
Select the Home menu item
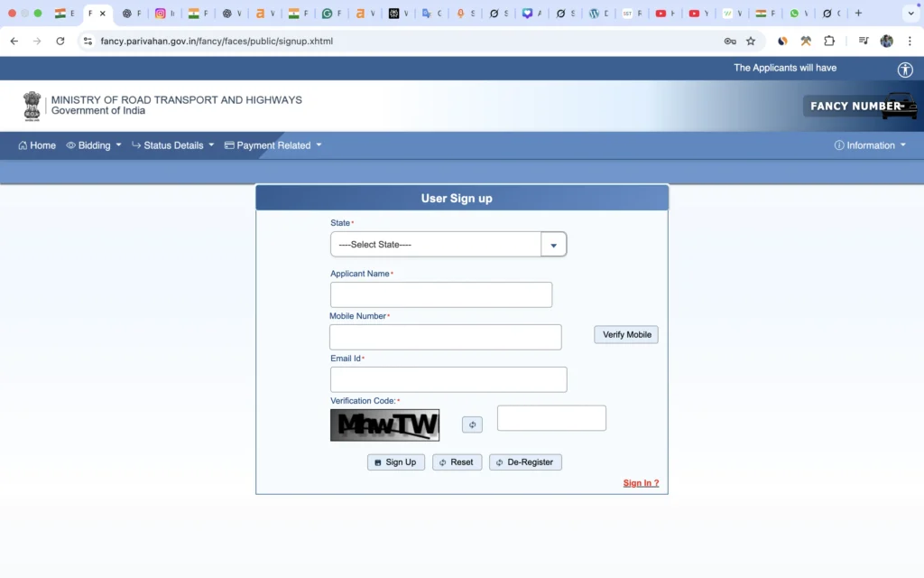click(36, 144)
